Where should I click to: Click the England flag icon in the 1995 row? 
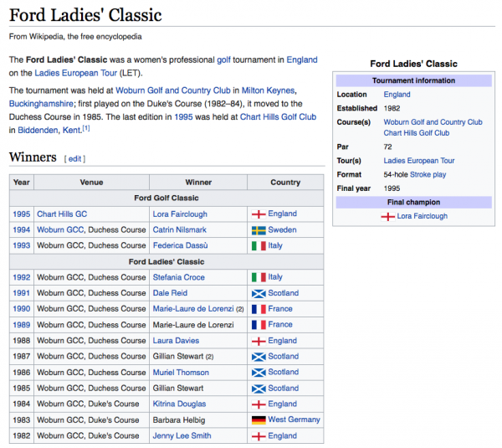pos(259,214)
